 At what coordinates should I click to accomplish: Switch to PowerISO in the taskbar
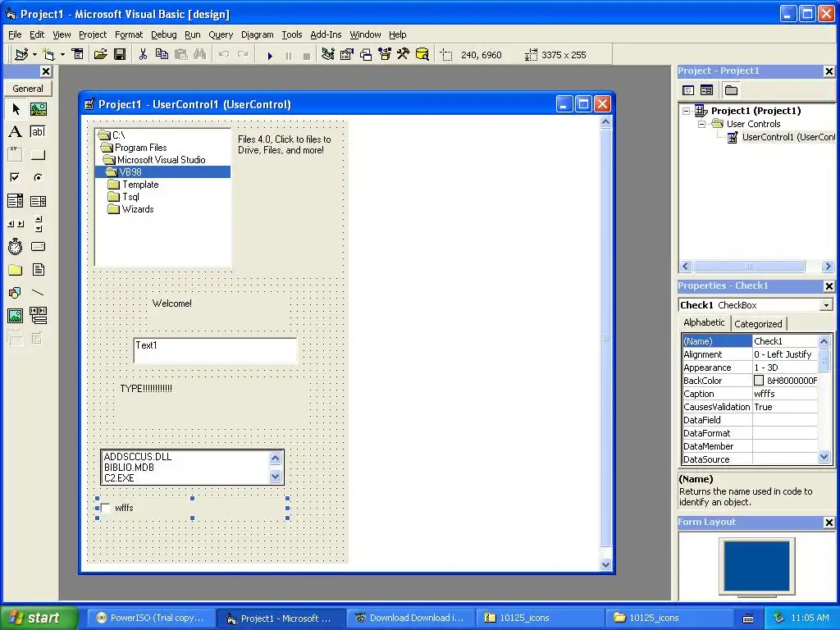pyautogui.click(x=151, y=618)
